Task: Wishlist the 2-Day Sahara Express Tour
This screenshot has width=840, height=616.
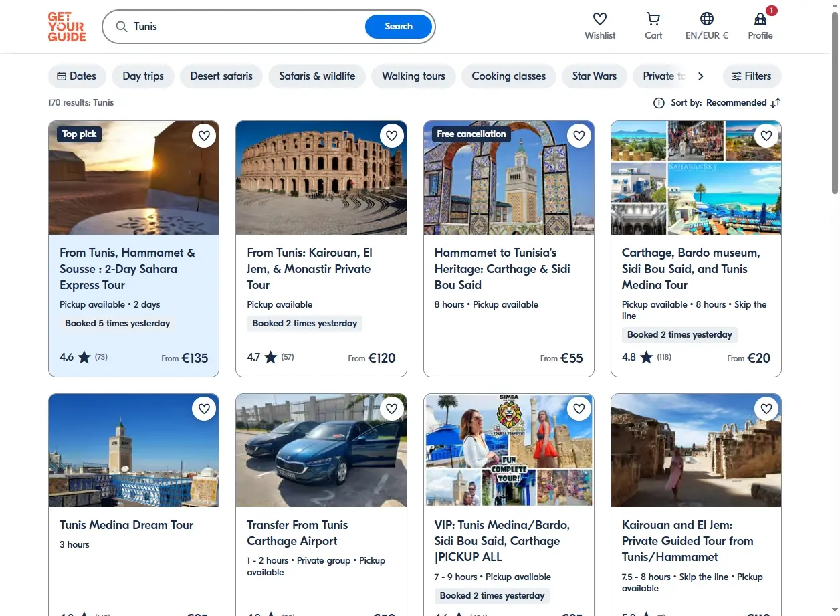Action: (204, 136)
